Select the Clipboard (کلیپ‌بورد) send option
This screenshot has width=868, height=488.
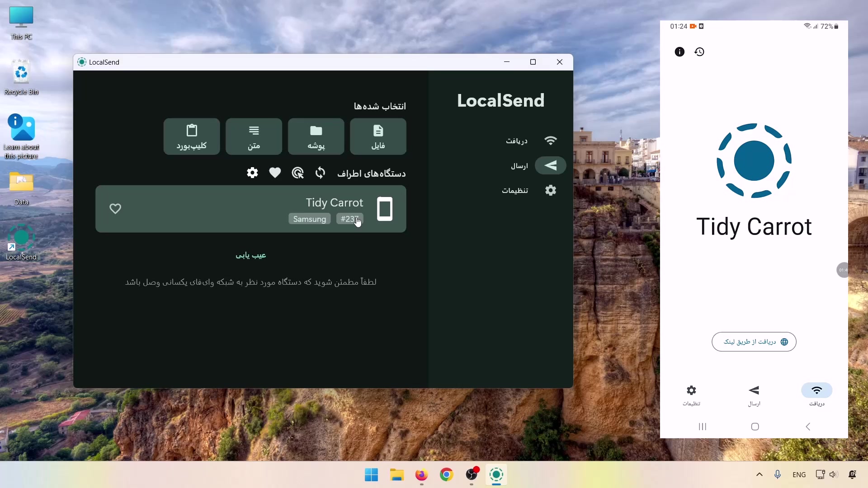(x=192, y=136)
